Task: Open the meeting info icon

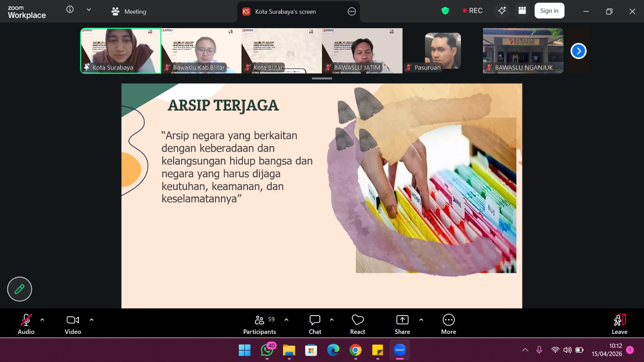Action: 70,10
